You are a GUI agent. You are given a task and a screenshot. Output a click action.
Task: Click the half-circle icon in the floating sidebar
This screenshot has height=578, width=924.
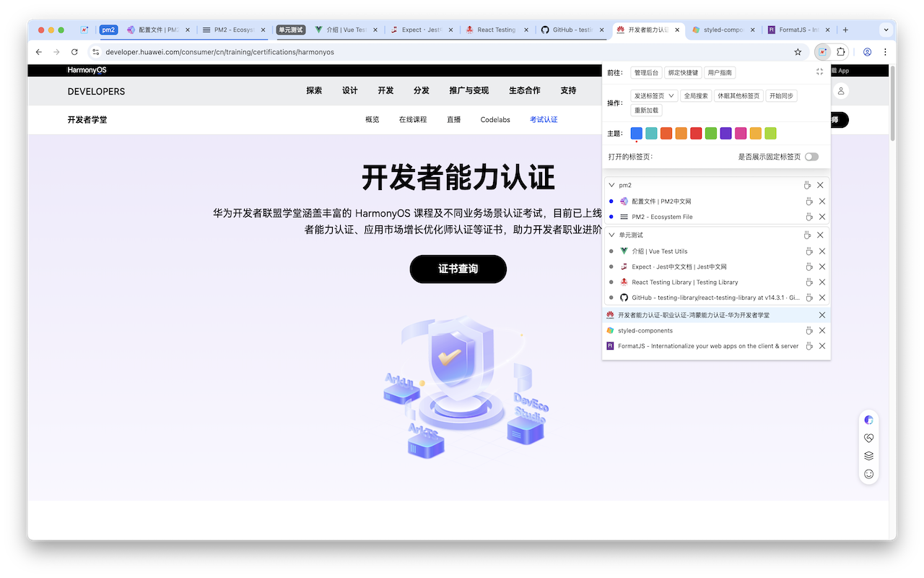click(x=869, y=420)
